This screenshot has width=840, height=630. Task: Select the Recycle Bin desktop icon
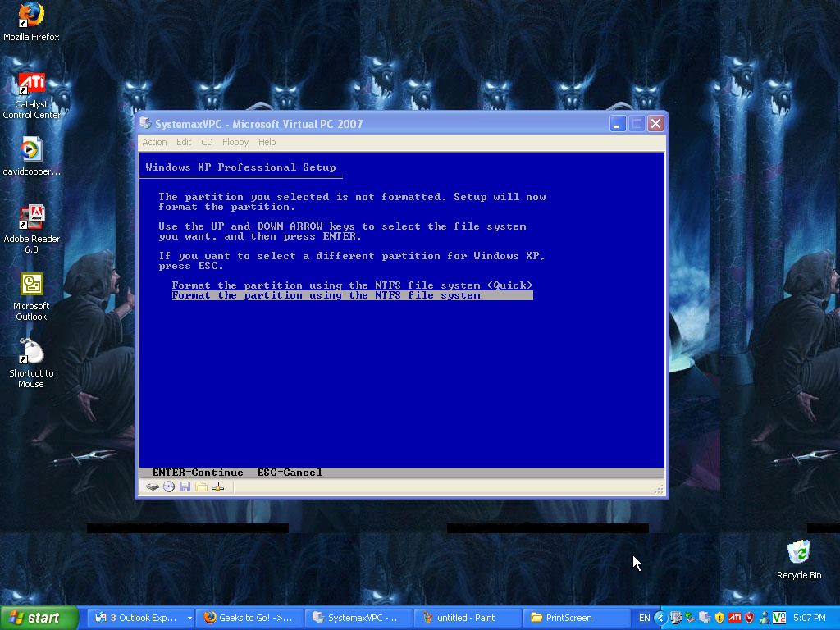click(x=799, y=560)
